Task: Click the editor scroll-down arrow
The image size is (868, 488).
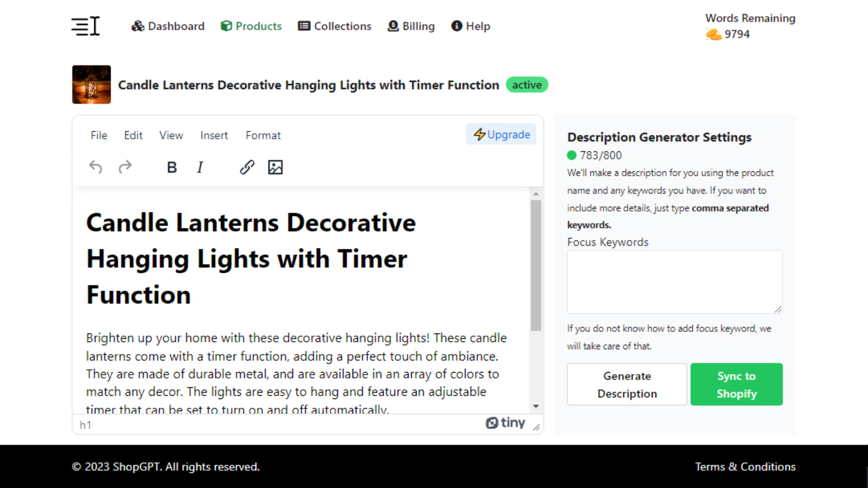Action: pos(536,406)
